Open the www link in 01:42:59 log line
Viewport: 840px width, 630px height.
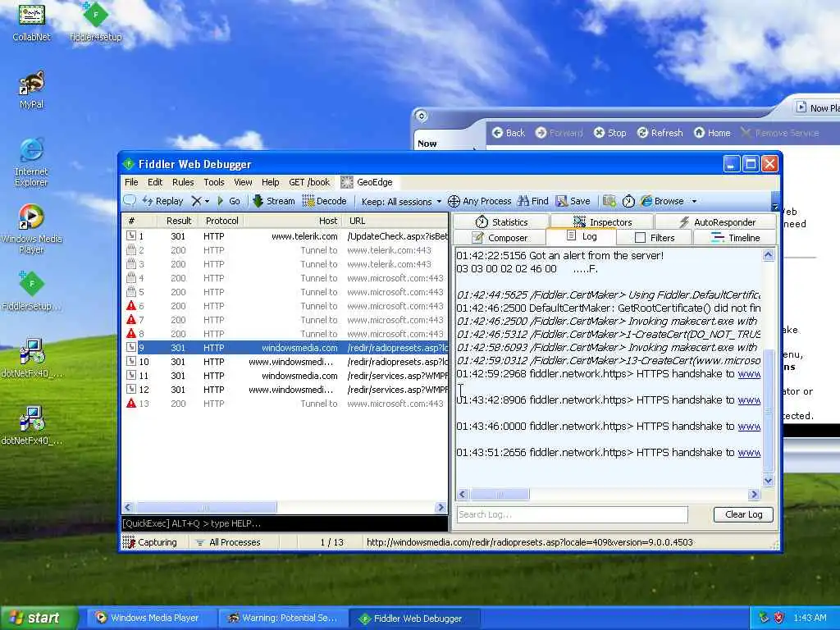pos(749,374)
